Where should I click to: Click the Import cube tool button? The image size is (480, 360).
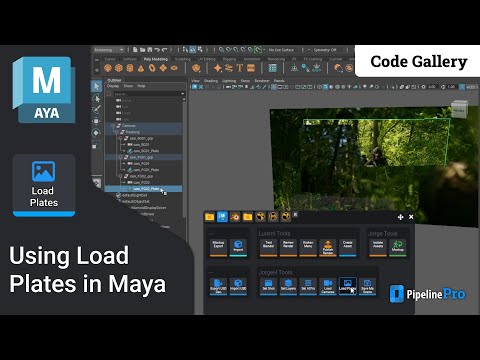coord(238,247)
